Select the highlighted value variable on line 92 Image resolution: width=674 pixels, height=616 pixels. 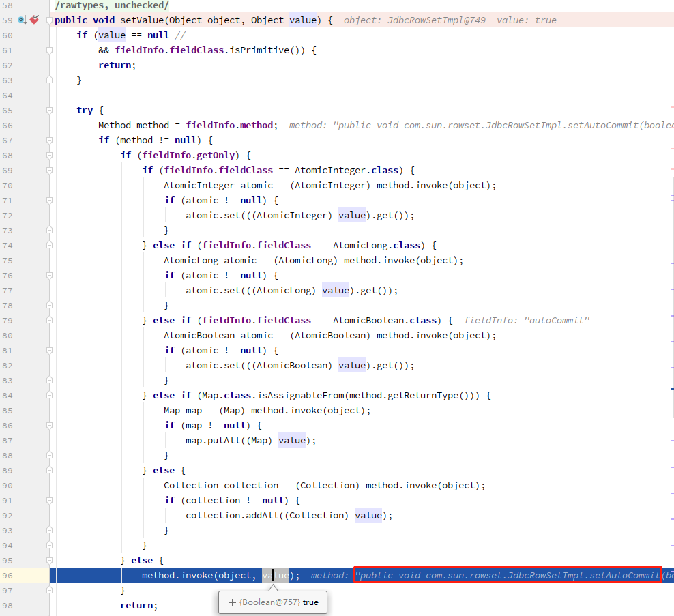point(368,515)
